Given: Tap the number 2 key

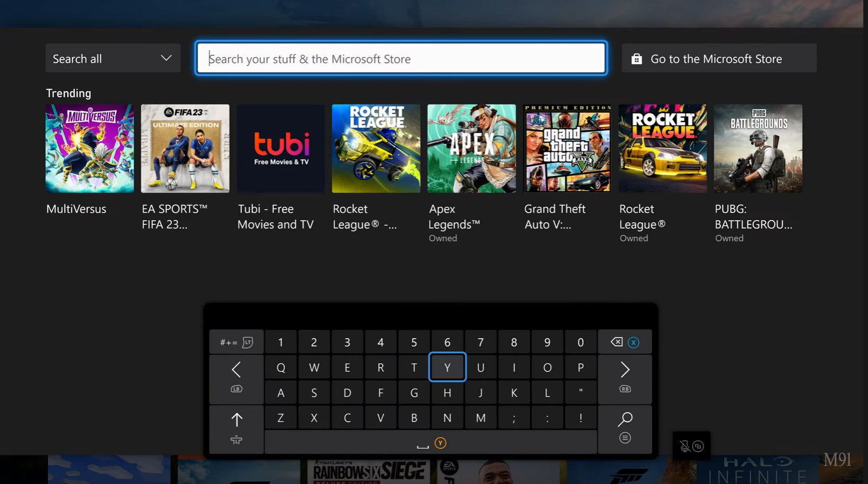Looking at the screenshot, I should click(x=314, y=342).
